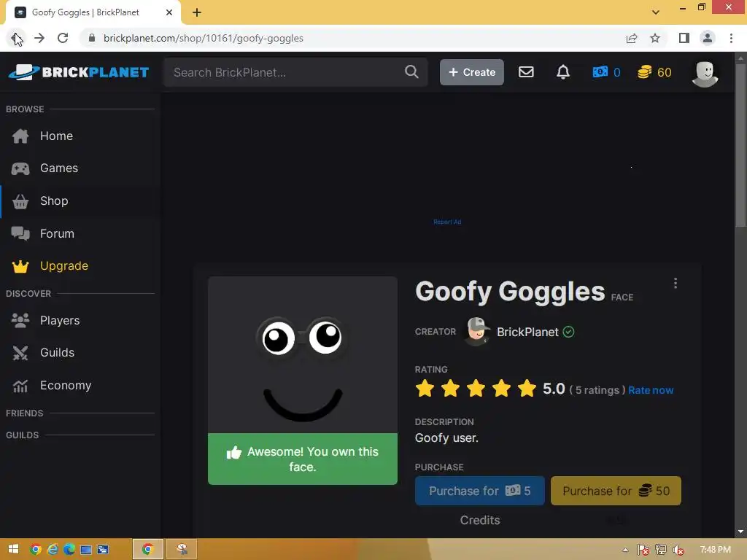Open the BrickPlanet creator profile link
Screen dimensions: 747x560
(527, 332)
